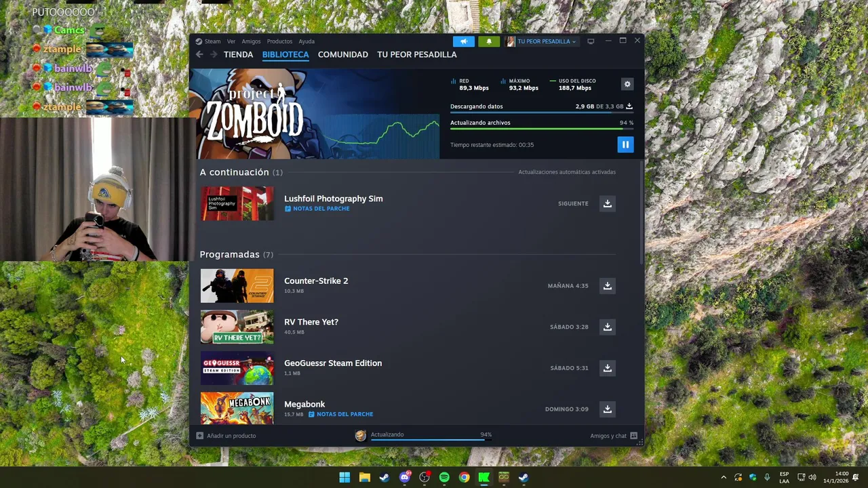Open the Kick app from the taskbar

tap(484, 477)
